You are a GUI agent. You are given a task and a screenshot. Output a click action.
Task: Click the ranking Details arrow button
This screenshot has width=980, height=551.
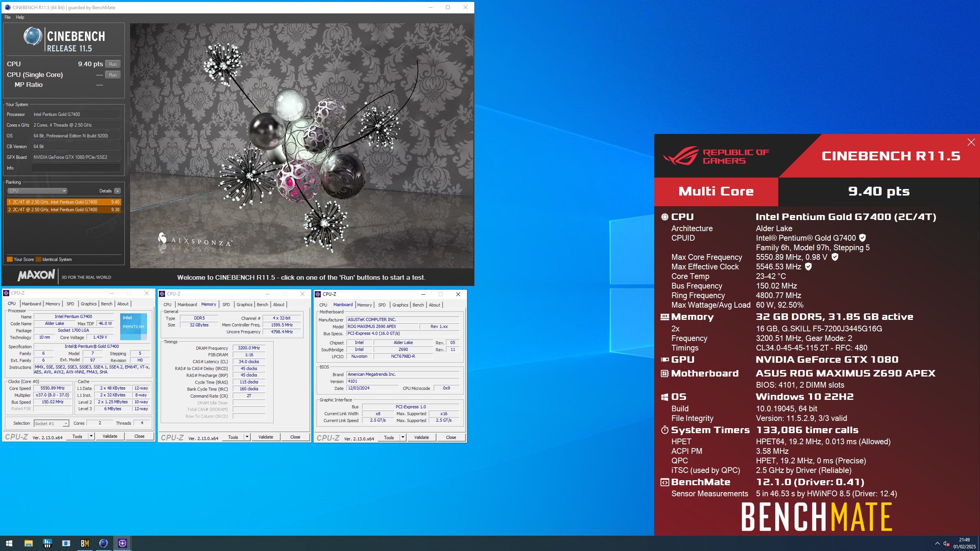click(x=118, y=191)
